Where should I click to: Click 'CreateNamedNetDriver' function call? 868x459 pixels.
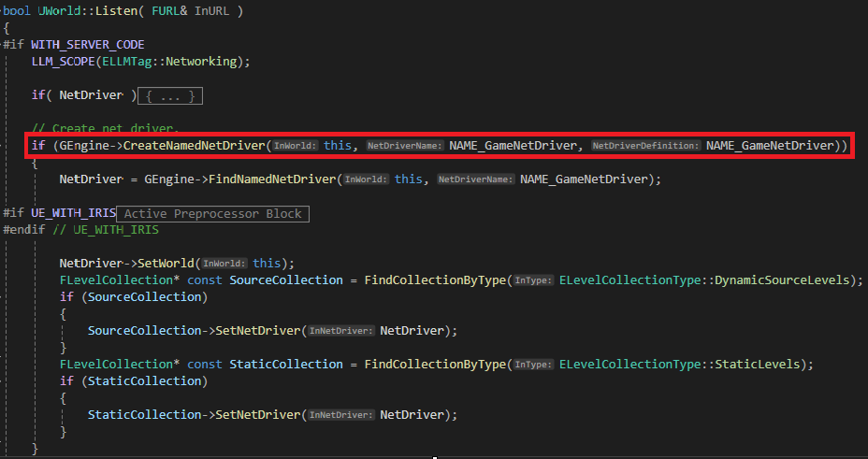[x=195, y=146]
